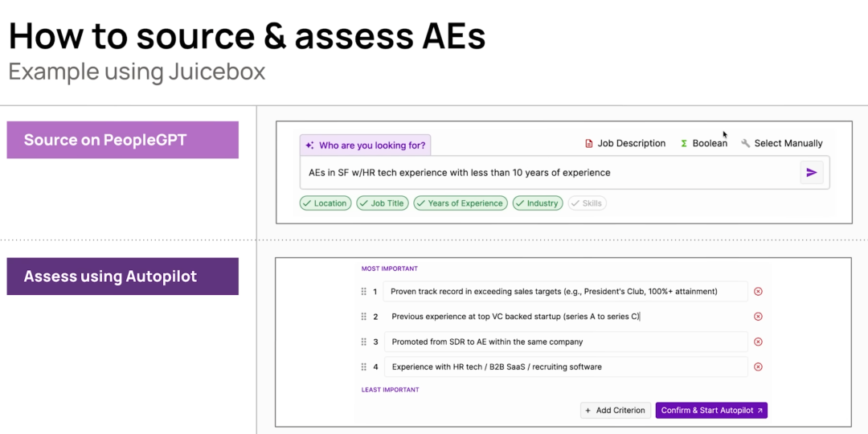The width and height of the screenshot is (868, 434).
Task: Click the drag handle beside criterion 3
Action: click(x=363, y=342)
